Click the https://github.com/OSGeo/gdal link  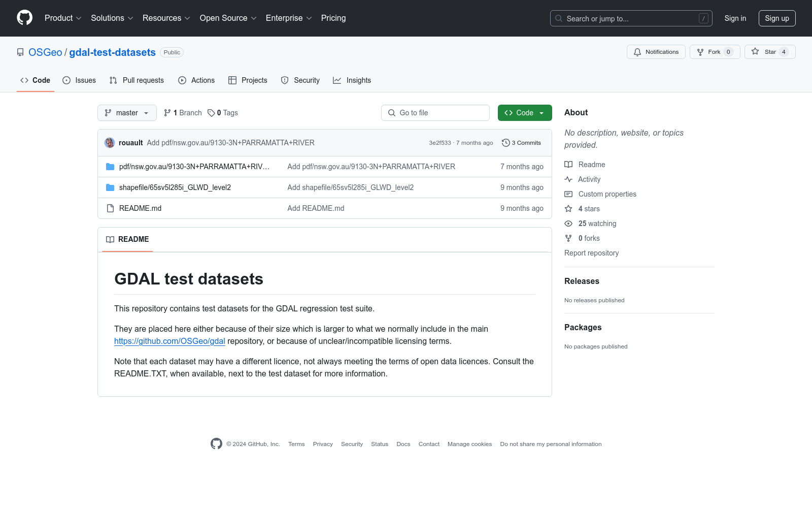pyautogui.click(x=170, y=341)
